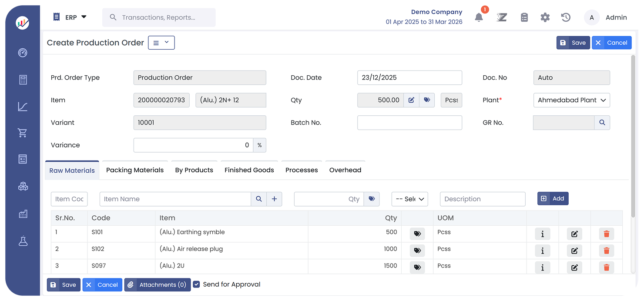
Task: Open the ERP module dropdown
Action: (x=70, y=17)
